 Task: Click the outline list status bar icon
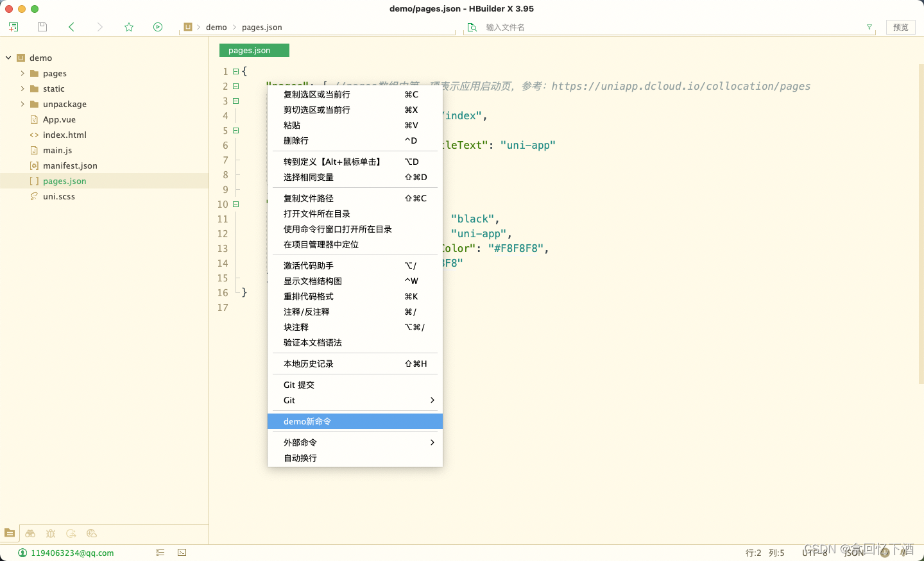coord(160,552)
